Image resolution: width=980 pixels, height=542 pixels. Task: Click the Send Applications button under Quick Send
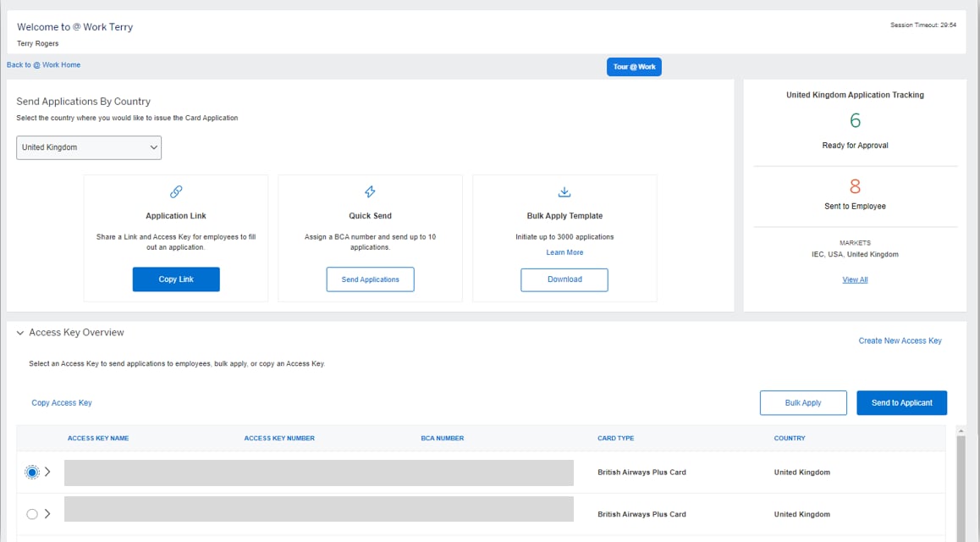[x=369, y=279]
